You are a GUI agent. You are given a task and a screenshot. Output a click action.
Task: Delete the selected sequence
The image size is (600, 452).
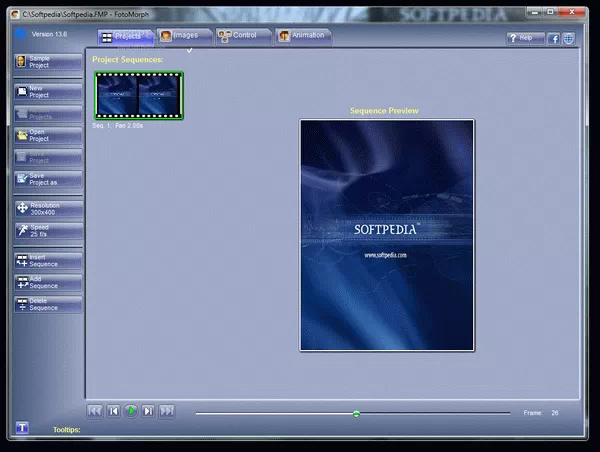(47, 305)
